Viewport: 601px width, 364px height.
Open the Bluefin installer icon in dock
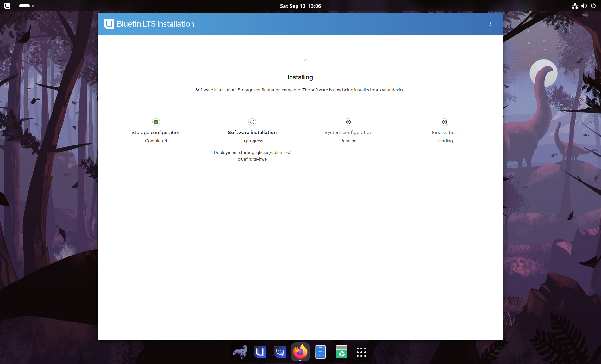260,352
